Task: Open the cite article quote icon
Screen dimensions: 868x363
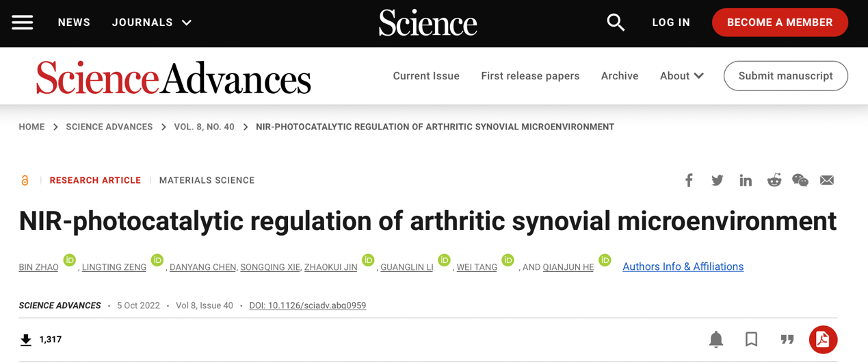Action: [787, 340]
